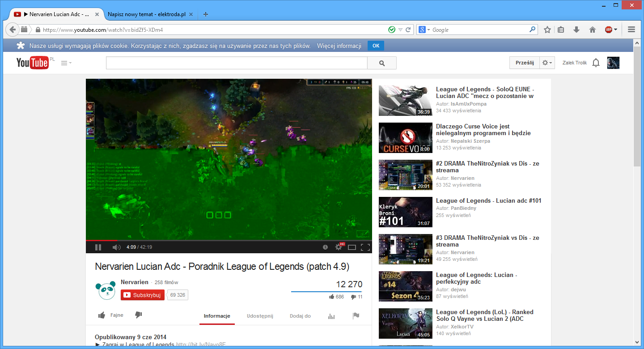644x349 pixels.
Task: Open player settings gear with HD badge
Action: (339, 247)
